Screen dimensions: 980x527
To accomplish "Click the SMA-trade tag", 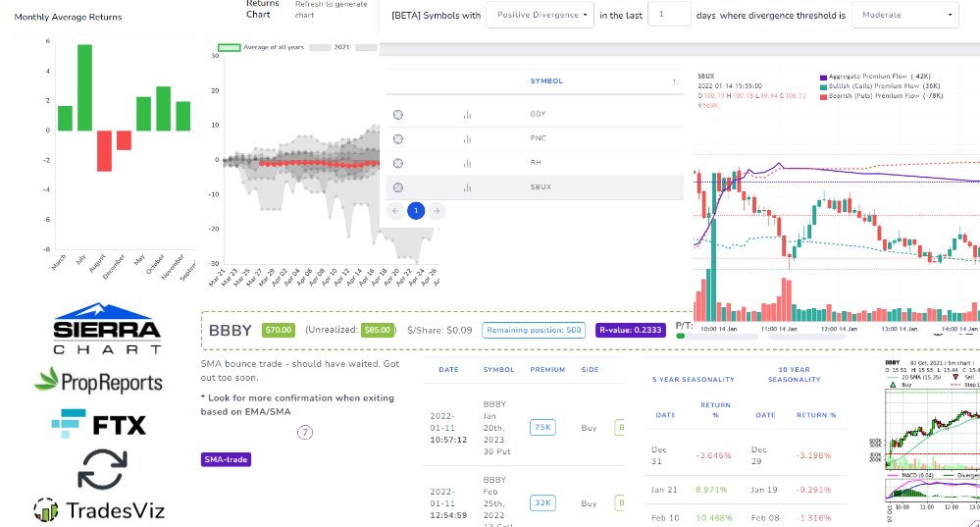I will [226, 459].
